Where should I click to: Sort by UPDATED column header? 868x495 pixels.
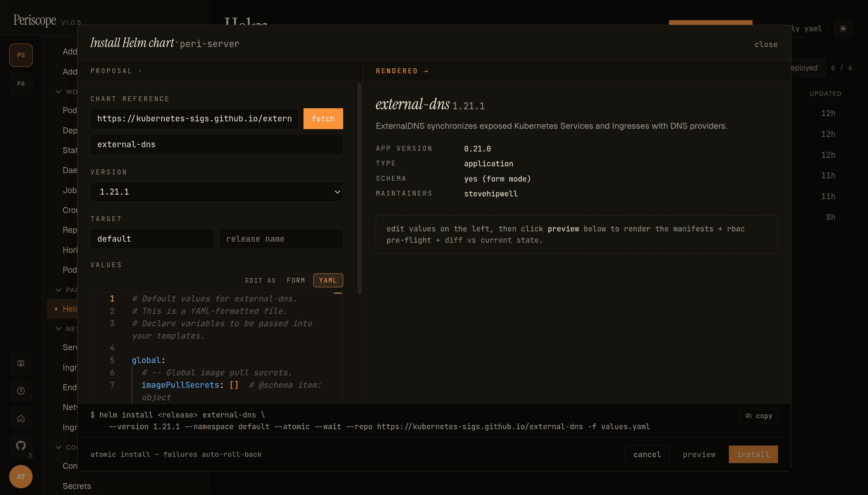(825, 94)
